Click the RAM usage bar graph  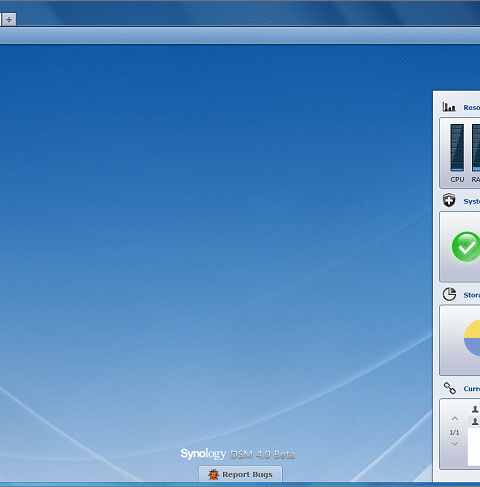[476, 148]
